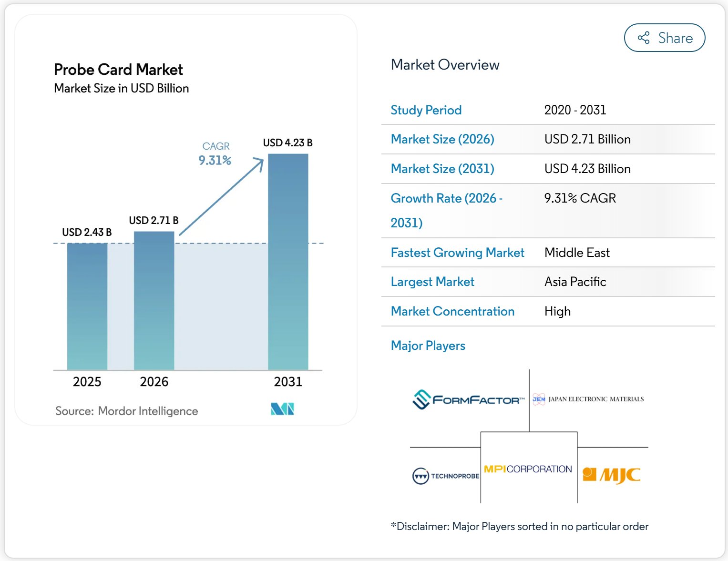Click the '2031' axis label
This screenshot has width=728, height=561.
[288, 382]
